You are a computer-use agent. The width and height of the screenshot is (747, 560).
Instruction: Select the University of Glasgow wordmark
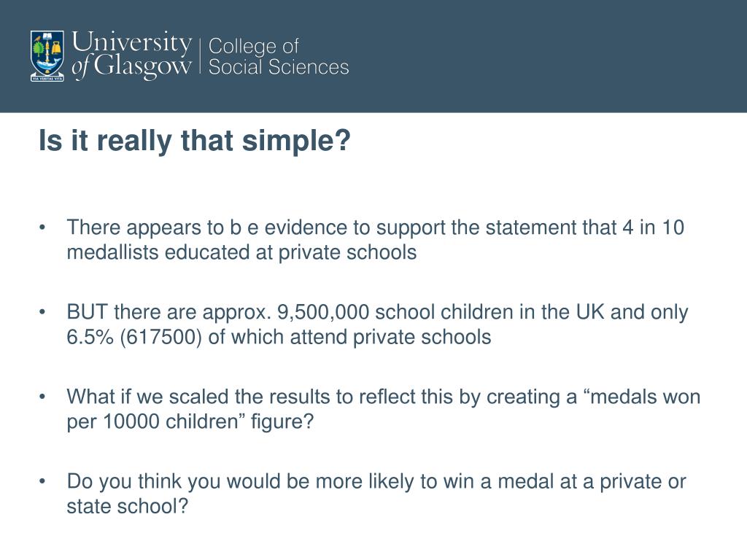tap(131, 55)
